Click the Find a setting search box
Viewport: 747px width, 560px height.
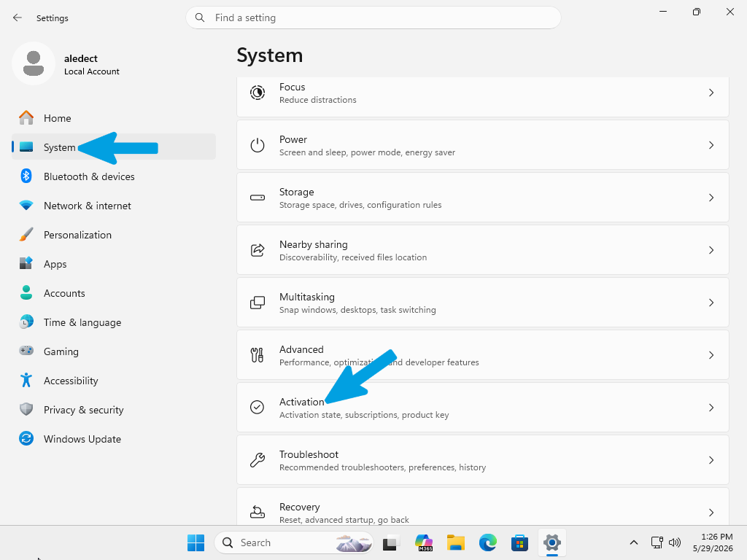(373, 17)
